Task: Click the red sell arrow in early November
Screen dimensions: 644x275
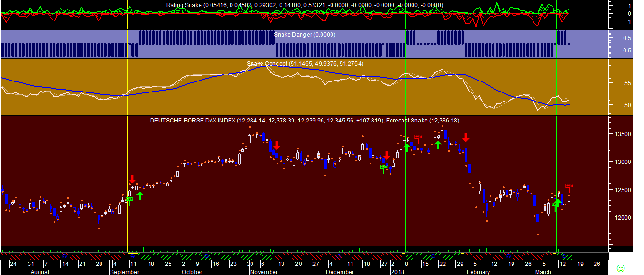Action: pos(277,145)
